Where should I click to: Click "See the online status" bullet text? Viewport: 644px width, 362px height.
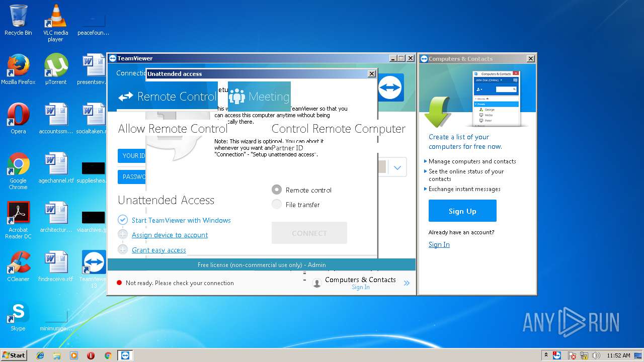(x=466, y=175)
